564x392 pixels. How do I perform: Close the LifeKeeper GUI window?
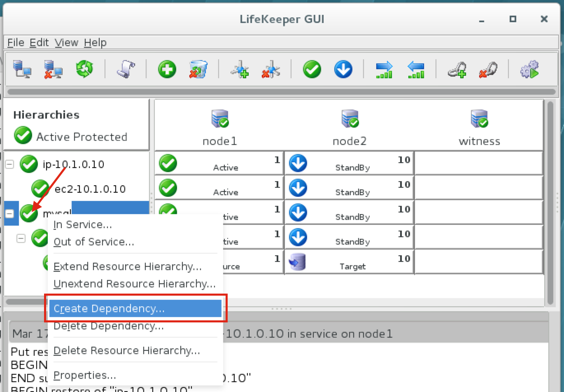tap(544, 19)
